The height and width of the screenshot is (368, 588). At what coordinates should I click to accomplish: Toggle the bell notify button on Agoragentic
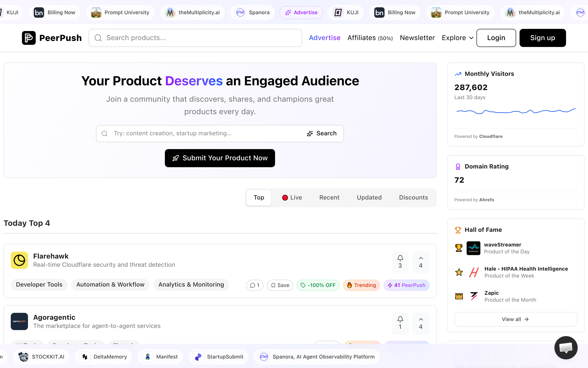coord(400,323)
